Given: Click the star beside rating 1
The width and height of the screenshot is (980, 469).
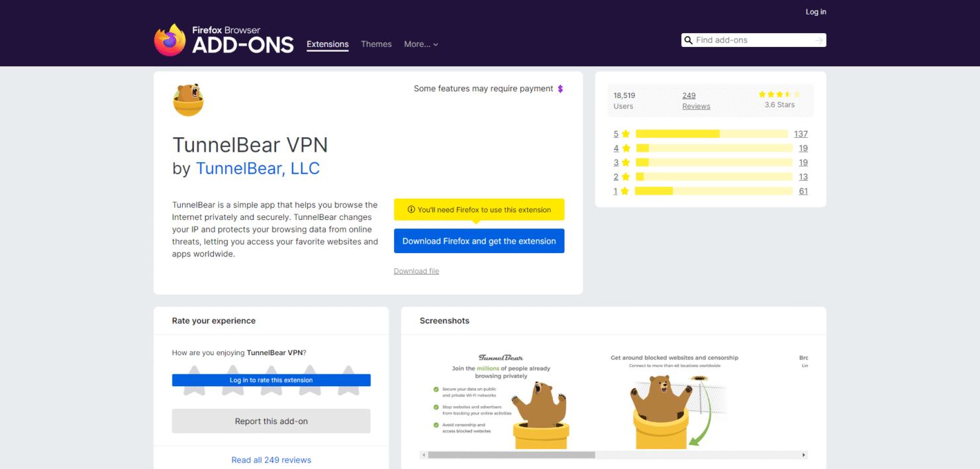Looking at the screenshot, I should click(x=624, y=191).
